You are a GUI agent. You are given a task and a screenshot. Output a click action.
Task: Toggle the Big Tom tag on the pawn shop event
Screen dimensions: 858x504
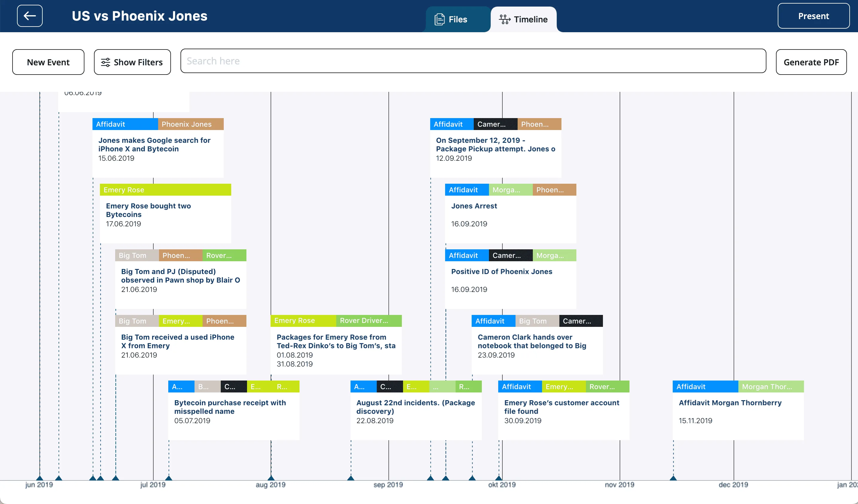click(136, 255)
